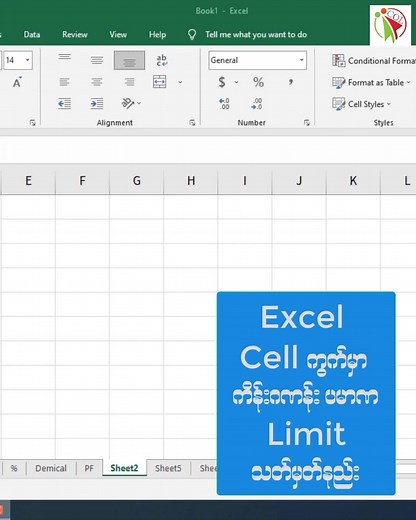Click Merge & Center icon
Image resolution: width=416 pixels, height=520 pixels.
pyautogui.click(x=160, y=82)
